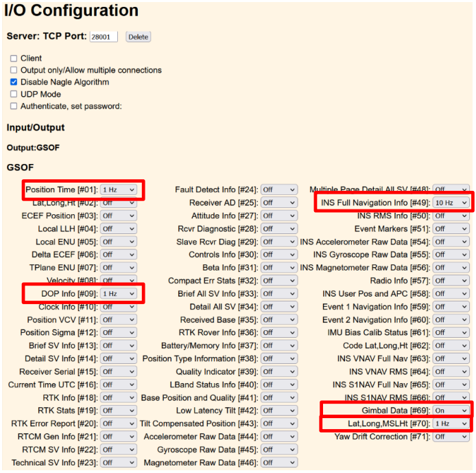This screenshot has width=476, height=473.
Task: Open the RTCM SV Info [#22] dropdown
Action: (x=119, y=450)
